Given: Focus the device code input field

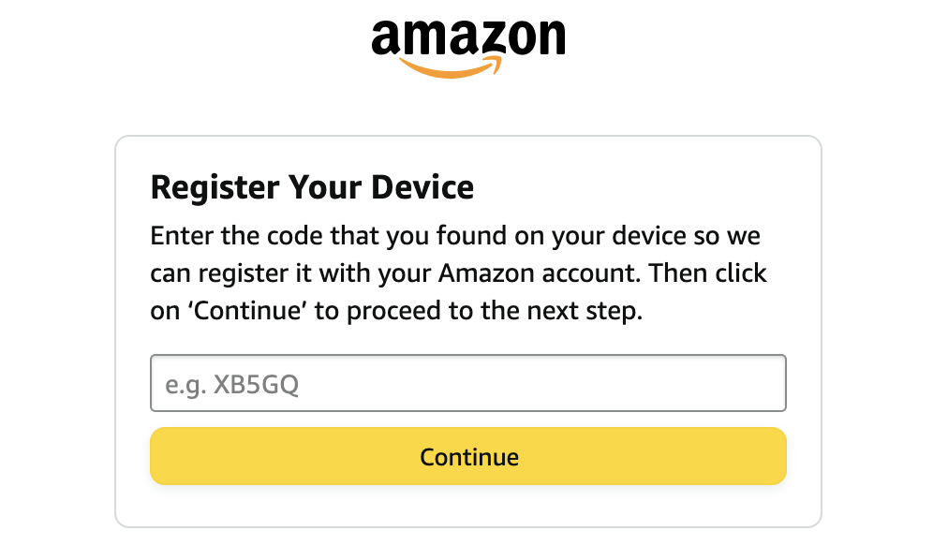Looking at the screenshot, I should tap(467, 383).
